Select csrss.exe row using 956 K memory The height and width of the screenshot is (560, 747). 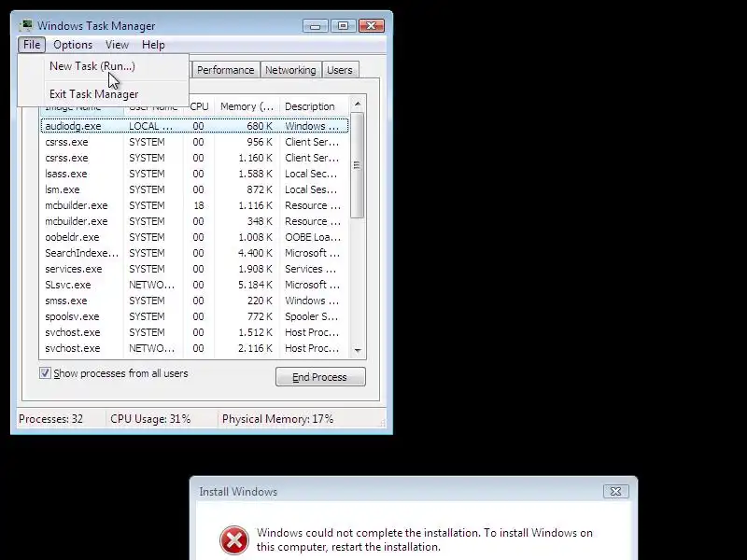194,142
